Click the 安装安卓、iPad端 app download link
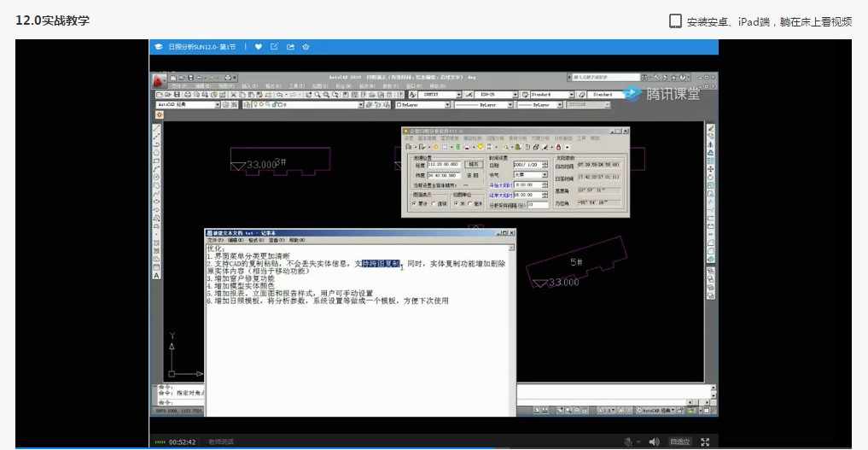The image size is (868, 450). point(769,21)
